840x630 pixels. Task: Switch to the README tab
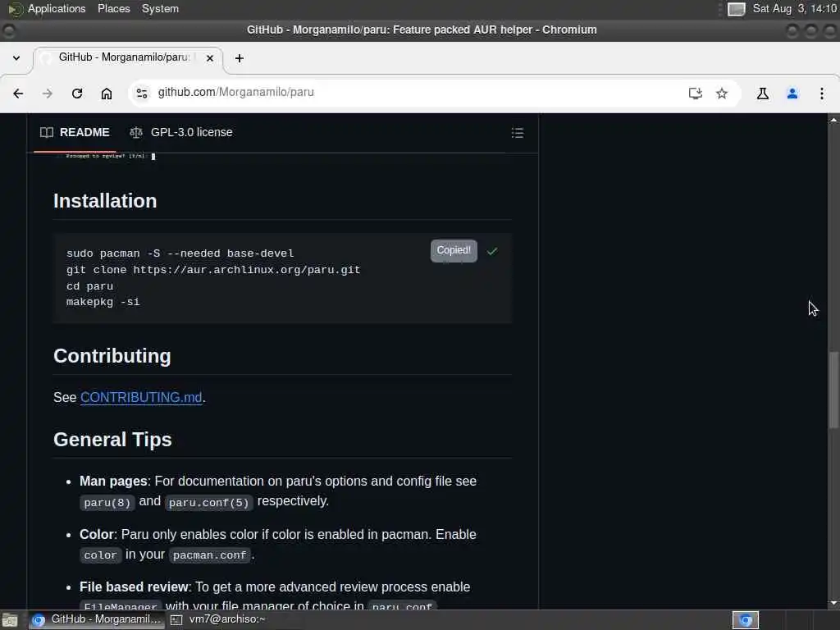click(x=75, y=132)
